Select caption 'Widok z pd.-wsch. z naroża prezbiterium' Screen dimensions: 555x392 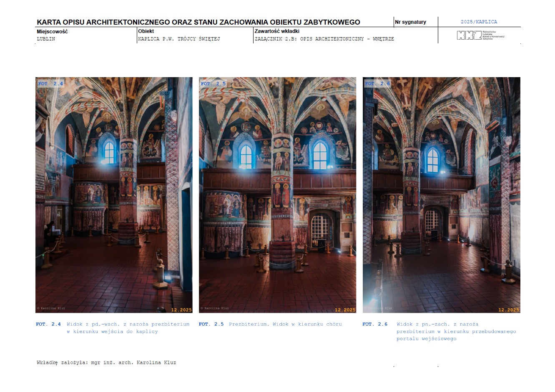point(128,324)
